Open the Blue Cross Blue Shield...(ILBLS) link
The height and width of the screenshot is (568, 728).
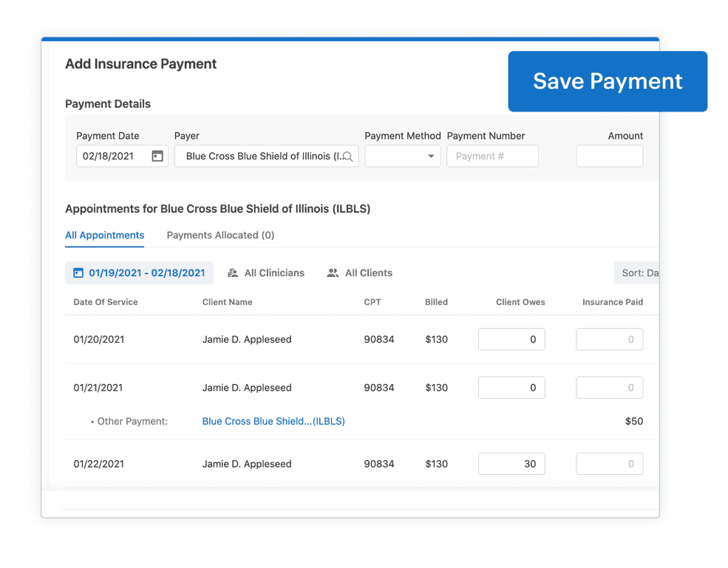pos(273,421)
